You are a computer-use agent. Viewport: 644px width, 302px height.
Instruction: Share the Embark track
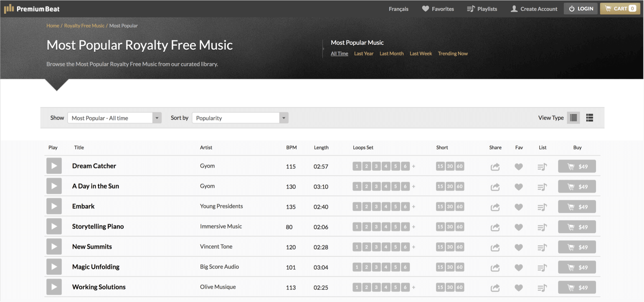click(495, 206)
